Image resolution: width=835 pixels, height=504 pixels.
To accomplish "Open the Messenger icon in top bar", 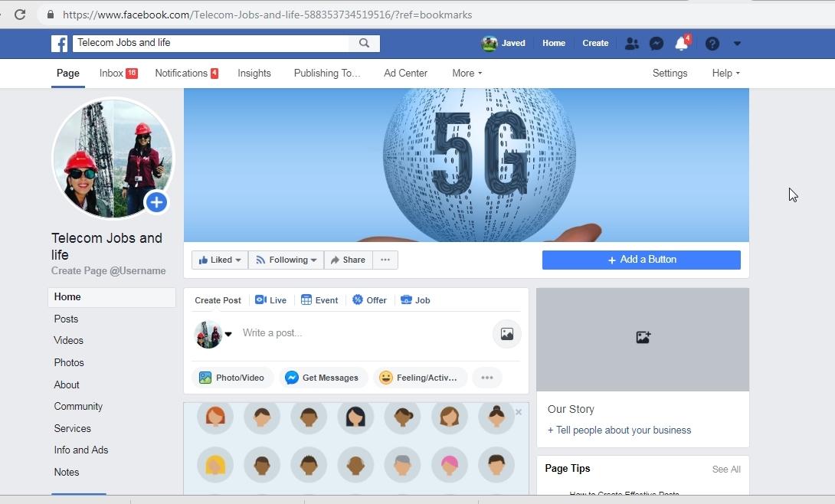I will 656,43.
